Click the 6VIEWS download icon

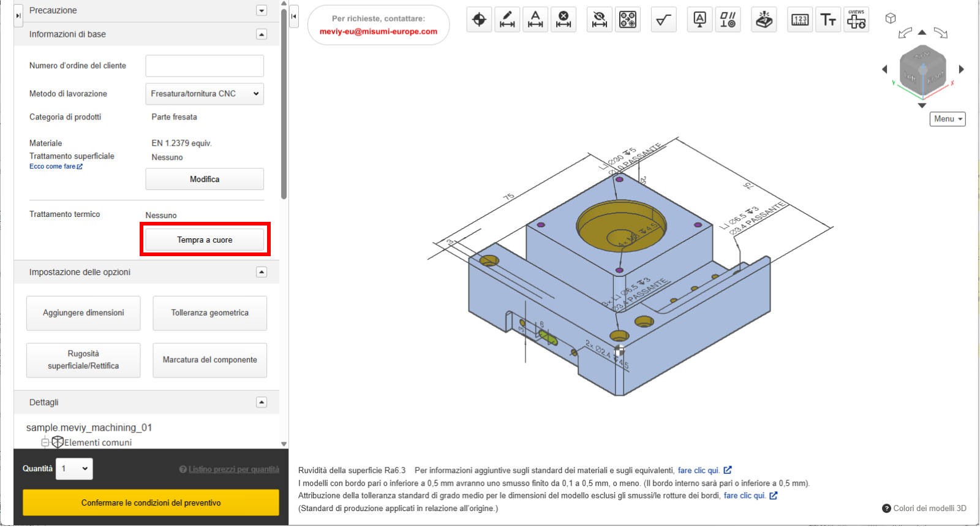(x=856, y=20)
